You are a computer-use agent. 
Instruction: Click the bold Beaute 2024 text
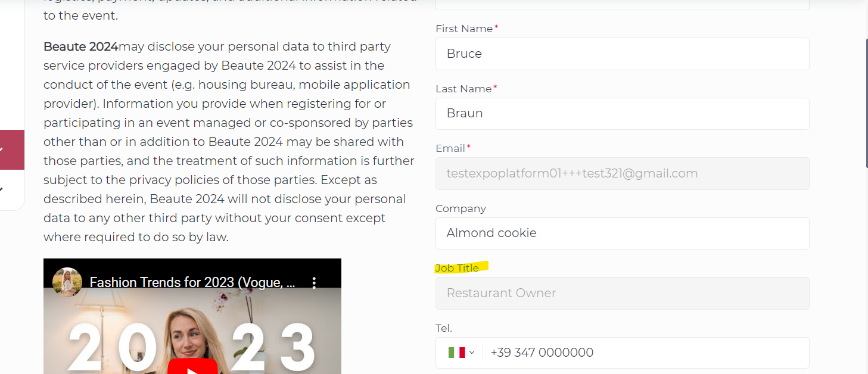tap(80, 46)
